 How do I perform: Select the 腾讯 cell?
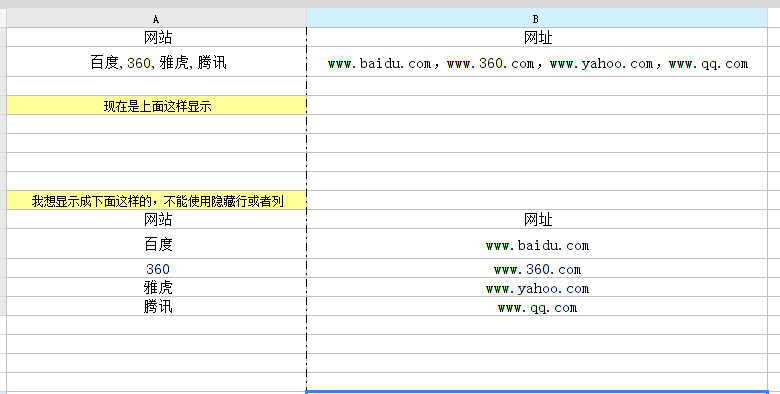pos(156,306)
